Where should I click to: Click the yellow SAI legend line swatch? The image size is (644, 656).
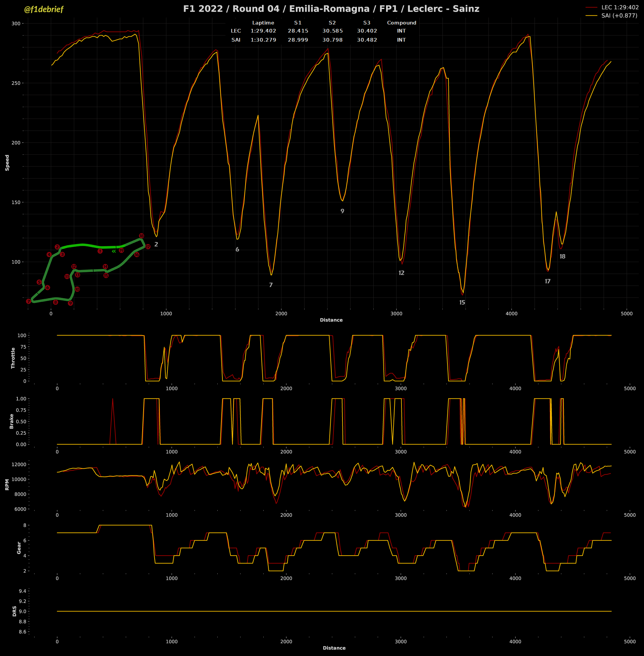(591, 15)
